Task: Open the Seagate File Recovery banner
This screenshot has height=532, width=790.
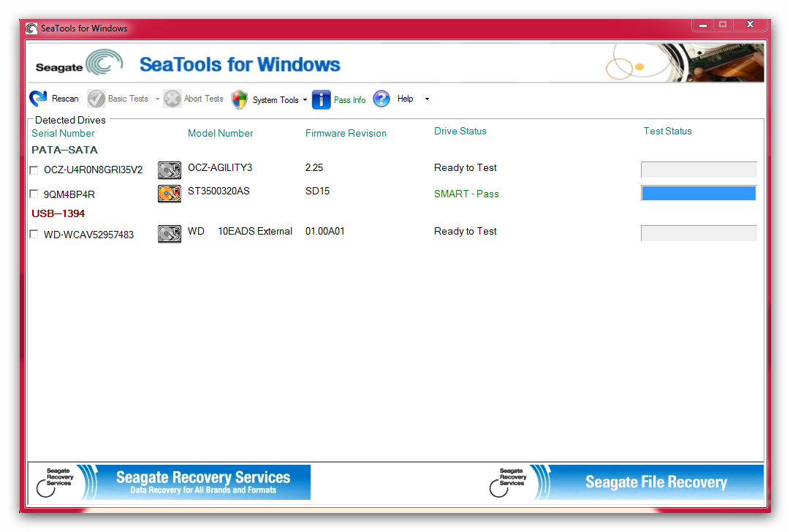Action: tap(626, 482)
